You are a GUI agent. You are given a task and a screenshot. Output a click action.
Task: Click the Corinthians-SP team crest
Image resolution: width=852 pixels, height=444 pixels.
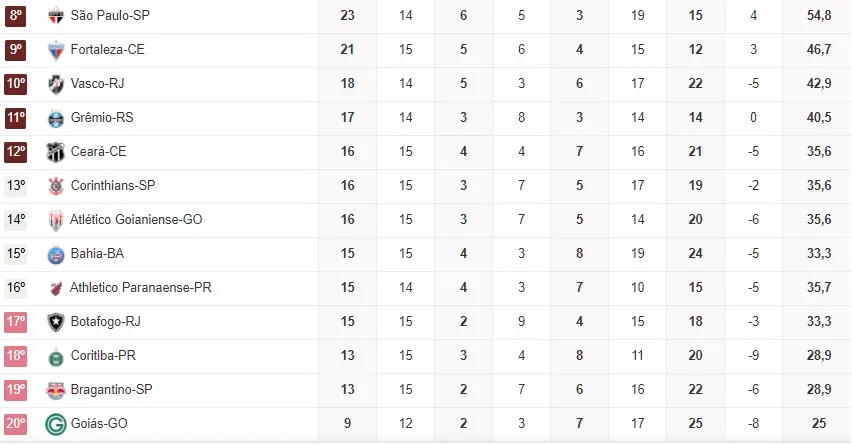tap(56, 186)
